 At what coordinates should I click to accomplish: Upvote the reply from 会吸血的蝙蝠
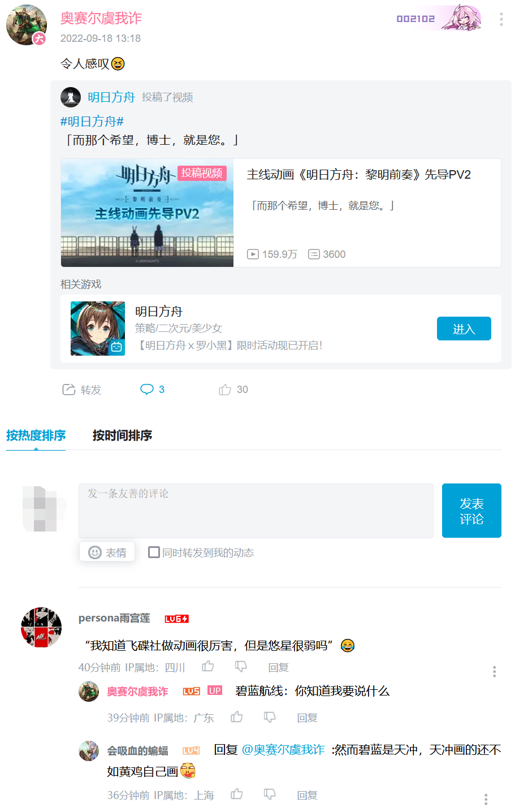click(237, 794)
